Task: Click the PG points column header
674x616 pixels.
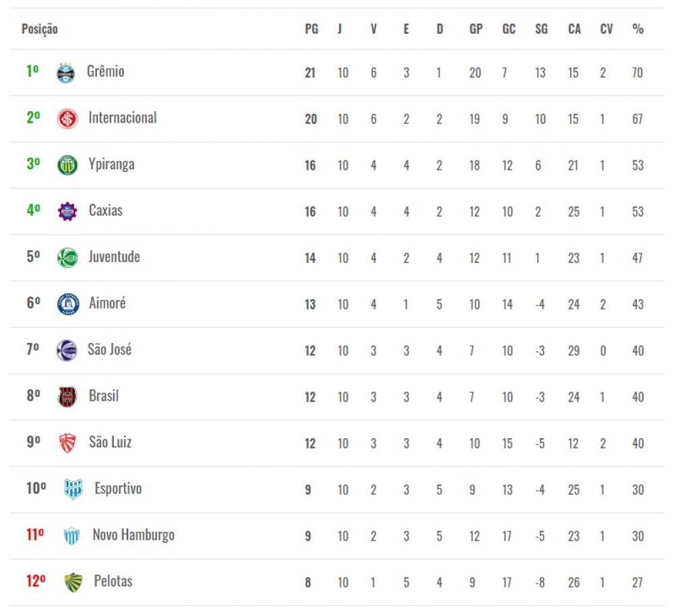Action: point(311,29)
